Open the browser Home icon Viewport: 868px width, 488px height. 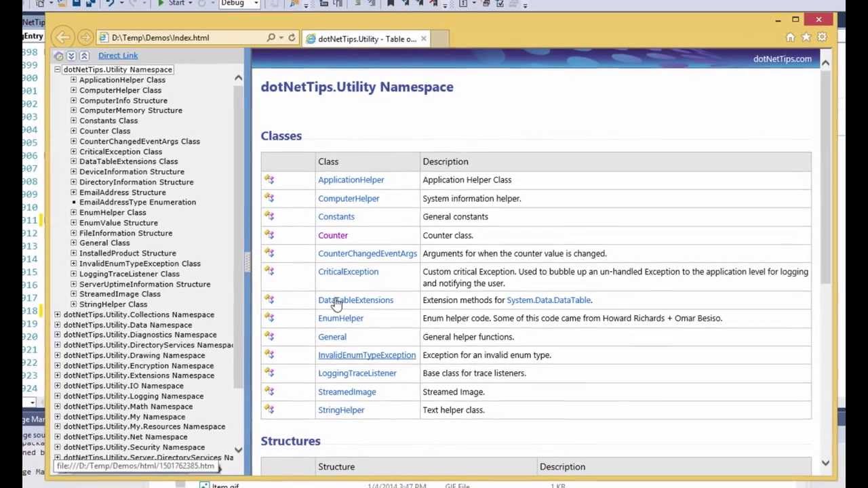pos(790,38)
